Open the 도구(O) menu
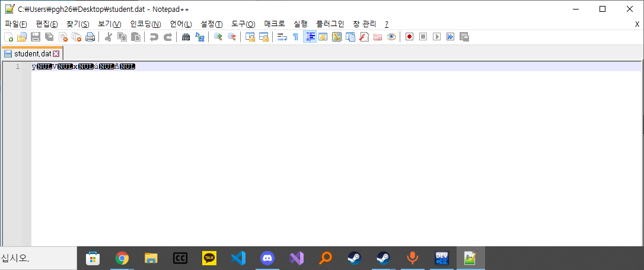644x270 pixels. [243, 24]
